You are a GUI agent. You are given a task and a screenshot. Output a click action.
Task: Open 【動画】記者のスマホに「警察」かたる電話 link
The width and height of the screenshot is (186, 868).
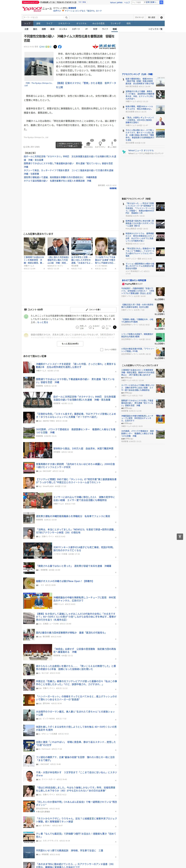pyautogui.click(x=86, y=85)
